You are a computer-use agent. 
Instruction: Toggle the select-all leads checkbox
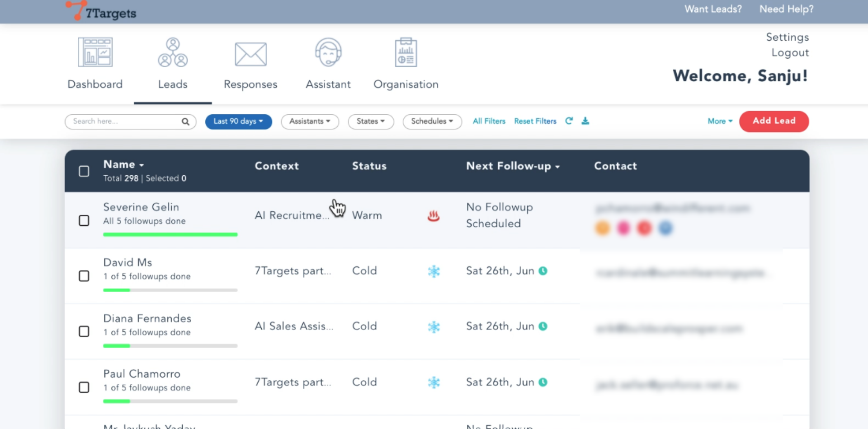[84, 172]
